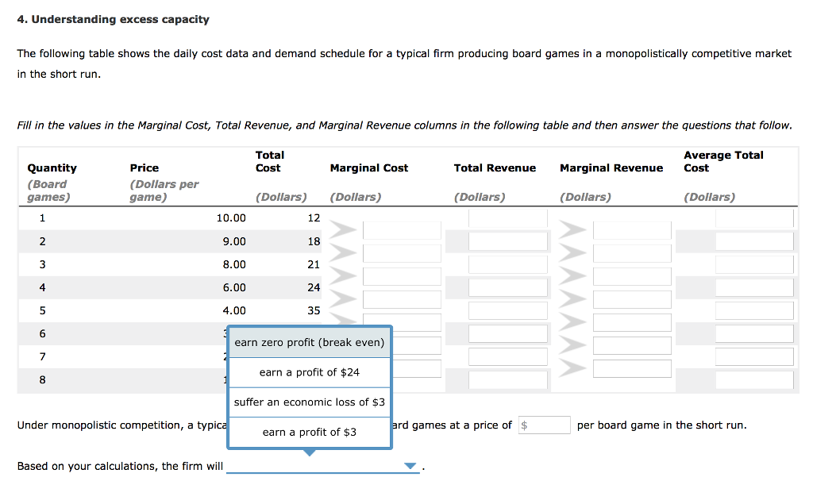Select 'earn zero profit (break even)' from the options
The width and height of the screenshot is (813, 504).
pyautogui.click(x=309, y=342)
